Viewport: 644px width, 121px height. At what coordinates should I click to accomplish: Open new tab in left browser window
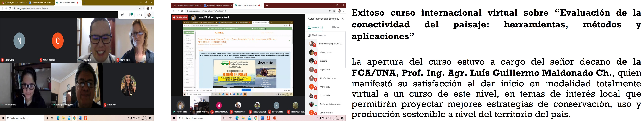84,3
